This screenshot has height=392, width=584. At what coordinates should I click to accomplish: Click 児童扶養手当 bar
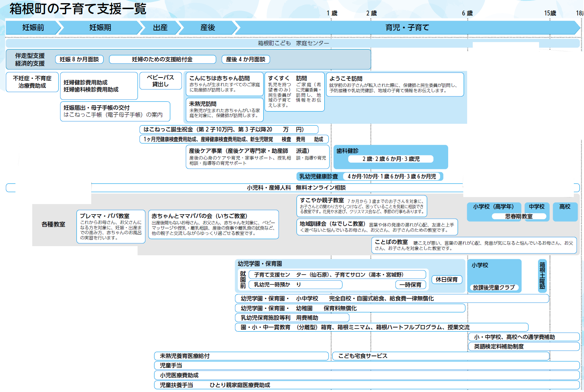click(x=367, y=385)
